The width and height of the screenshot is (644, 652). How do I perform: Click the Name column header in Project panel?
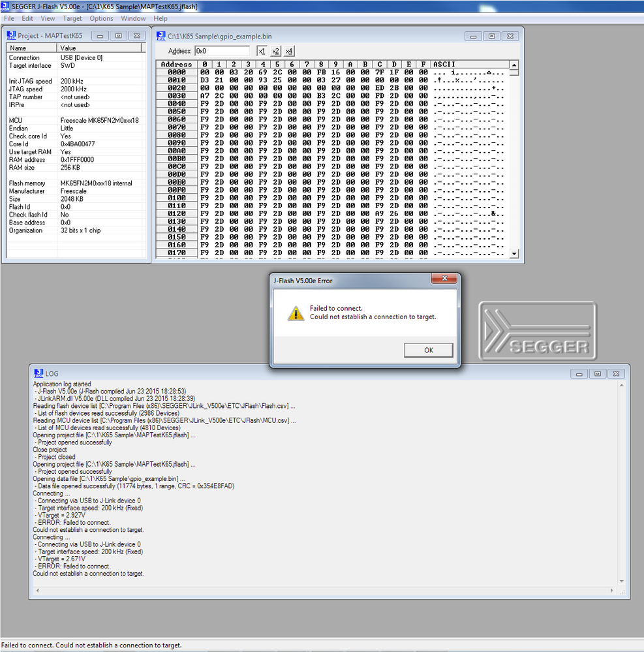32,48
